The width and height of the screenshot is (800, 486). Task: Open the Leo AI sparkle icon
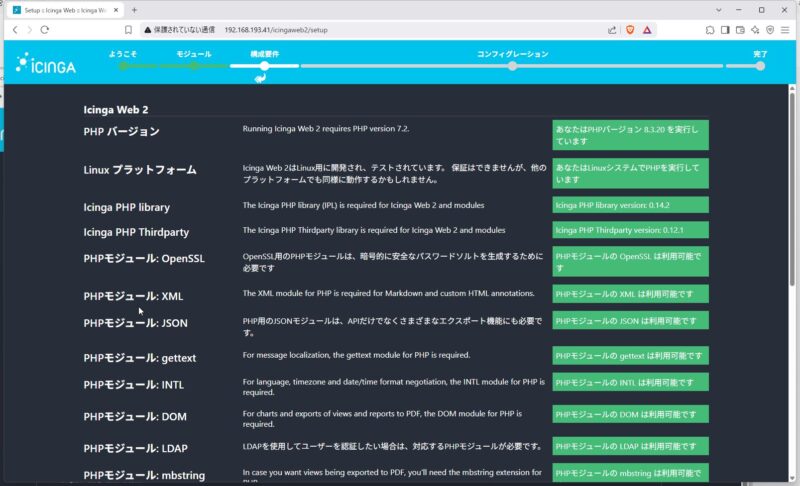[755, 30]
